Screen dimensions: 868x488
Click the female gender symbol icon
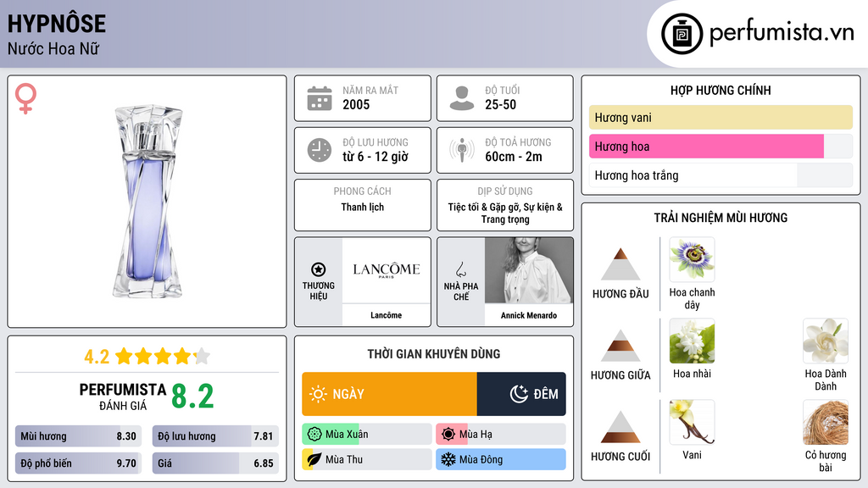[26, 98]
